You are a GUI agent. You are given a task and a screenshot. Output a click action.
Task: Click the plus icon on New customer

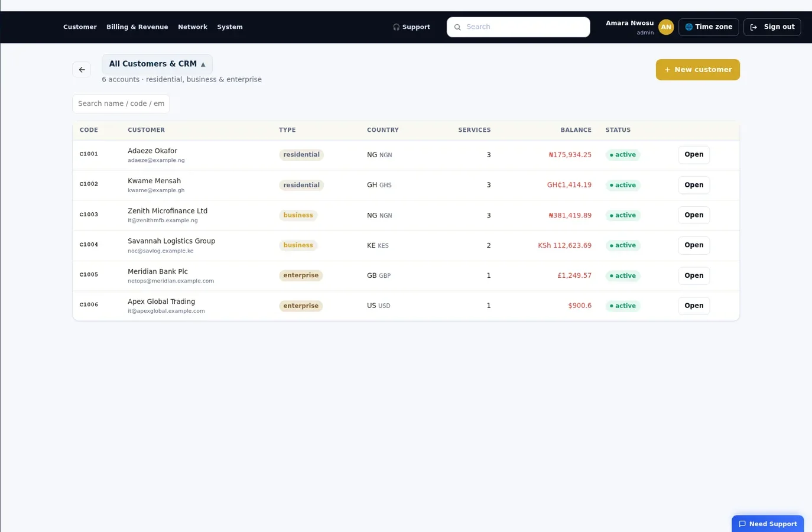coord(667,70)
